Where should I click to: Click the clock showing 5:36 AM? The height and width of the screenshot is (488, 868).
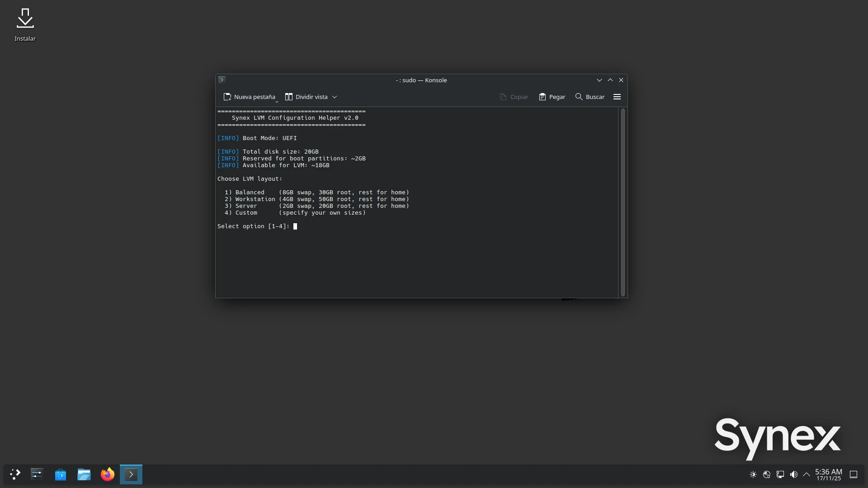(828, 474)
